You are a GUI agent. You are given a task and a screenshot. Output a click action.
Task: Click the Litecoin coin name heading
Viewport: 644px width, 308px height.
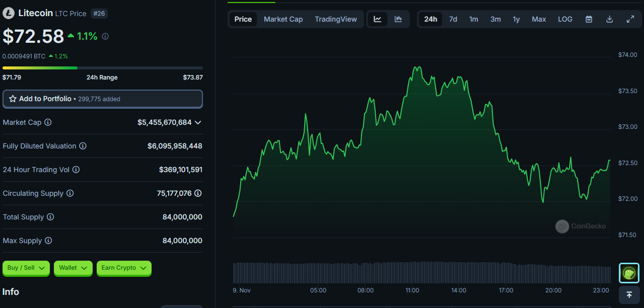[35, 13]
